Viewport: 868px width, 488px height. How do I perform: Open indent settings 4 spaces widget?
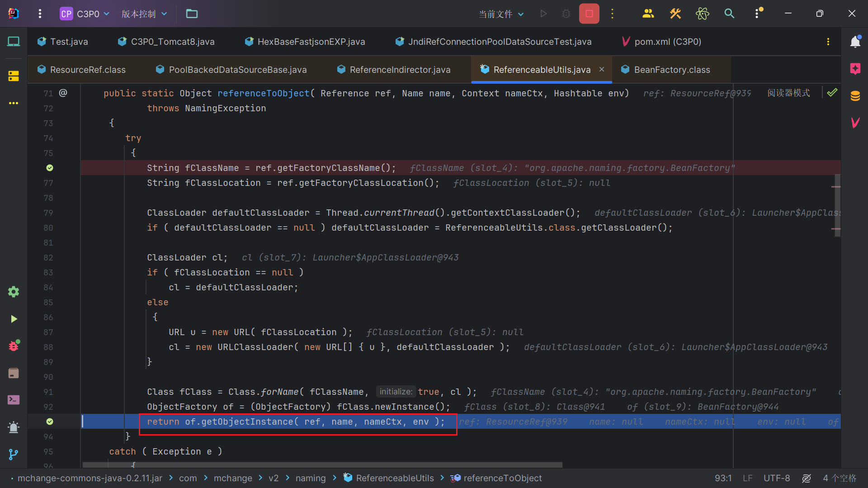coord(840,478)
